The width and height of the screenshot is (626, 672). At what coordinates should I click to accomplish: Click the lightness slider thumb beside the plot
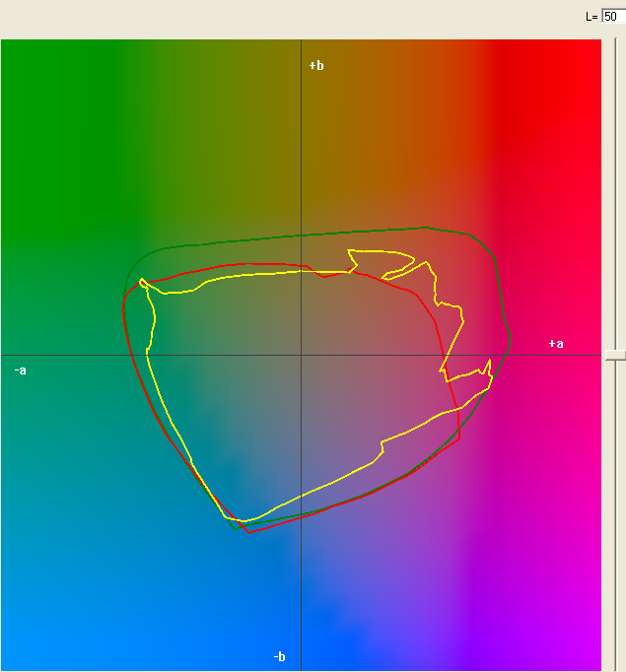(616, 355)
